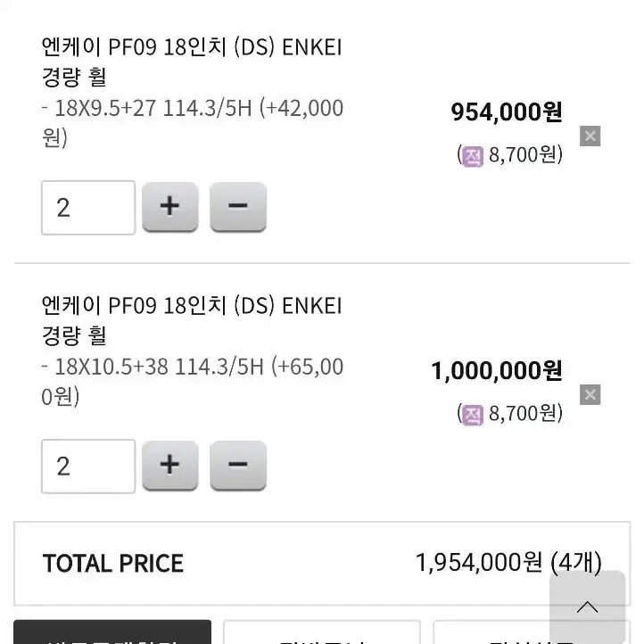Tap the scroll-to-top arrow button
This screenshot has height=644, width=644.
pyautogui.click(x=587, y=607)
